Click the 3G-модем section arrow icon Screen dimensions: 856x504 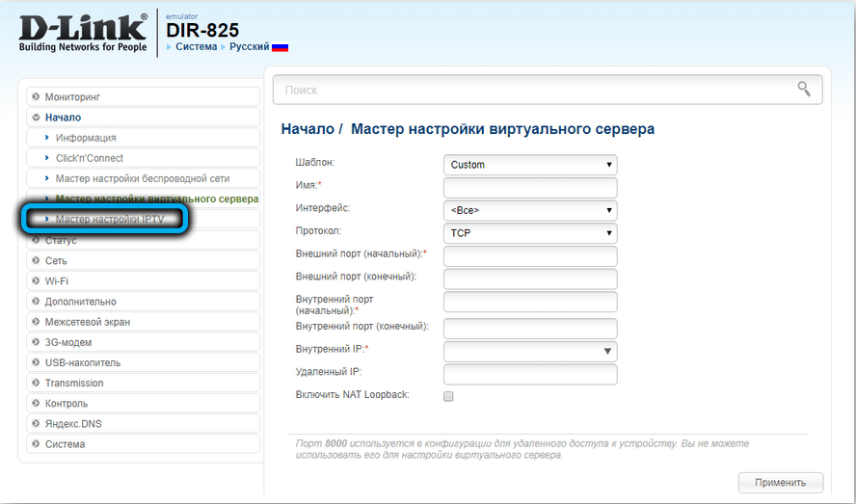click(x=36, y=342)
